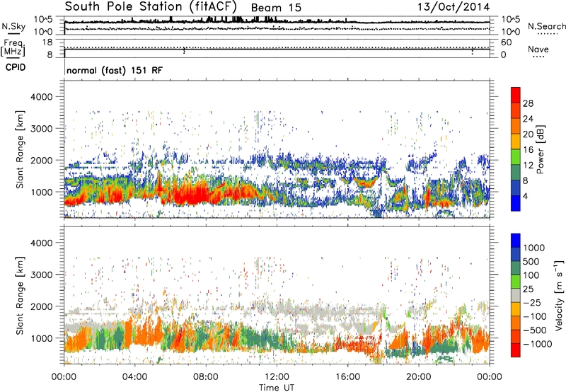Click the 'N.Search' legend label

[x=546, y=26]
